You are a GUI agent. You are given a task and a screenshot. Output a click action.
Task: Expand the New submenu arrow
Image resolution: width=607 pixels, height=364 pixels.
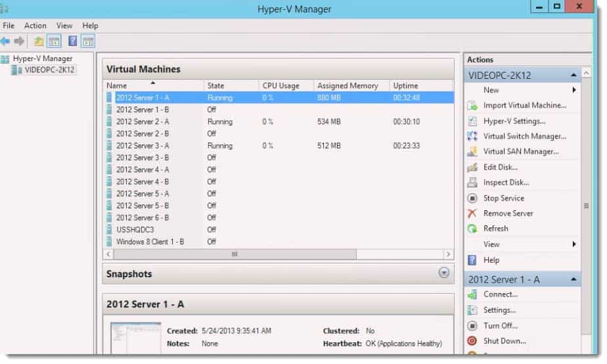point(574,90)
